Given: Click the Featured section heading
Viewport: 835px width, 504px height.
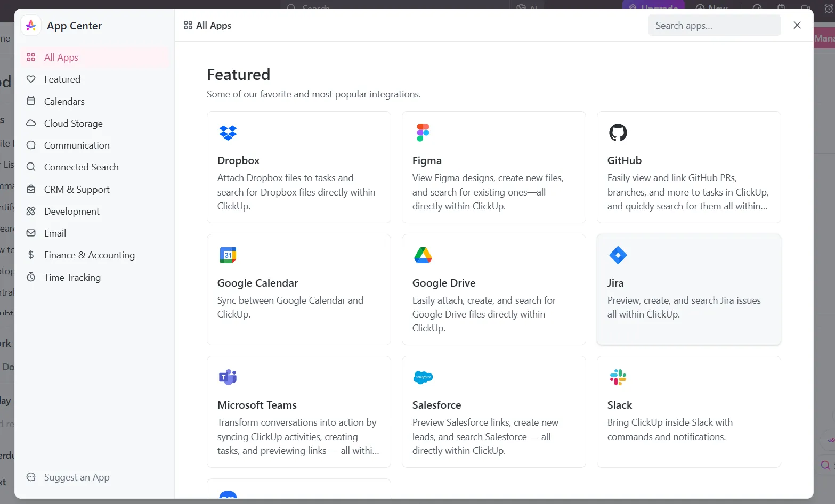Looking at the screenshot, I should pos(238,74).
